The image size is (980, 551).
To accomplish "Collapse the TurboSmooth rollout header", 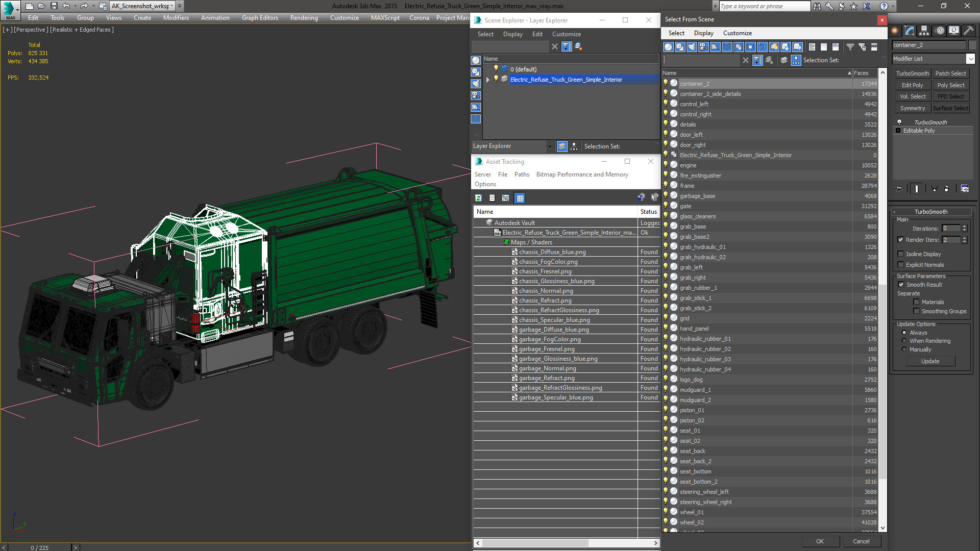I will coord(930,212).
